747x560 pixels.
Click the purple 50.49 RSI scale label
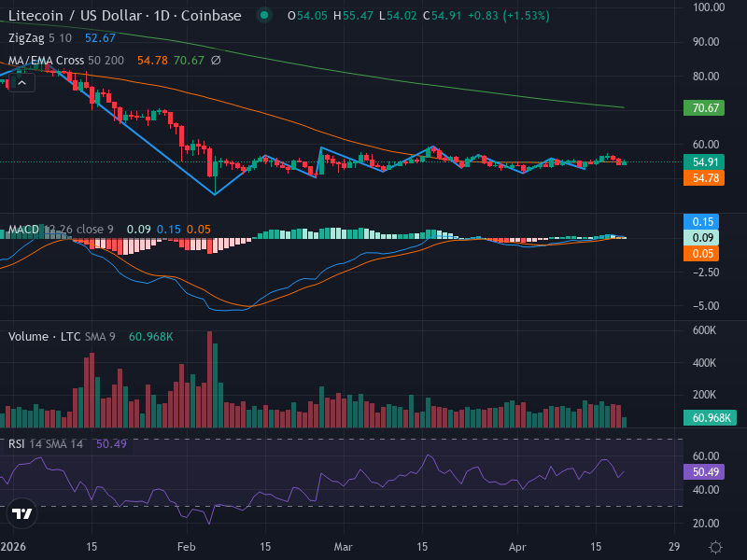[704, 472]
